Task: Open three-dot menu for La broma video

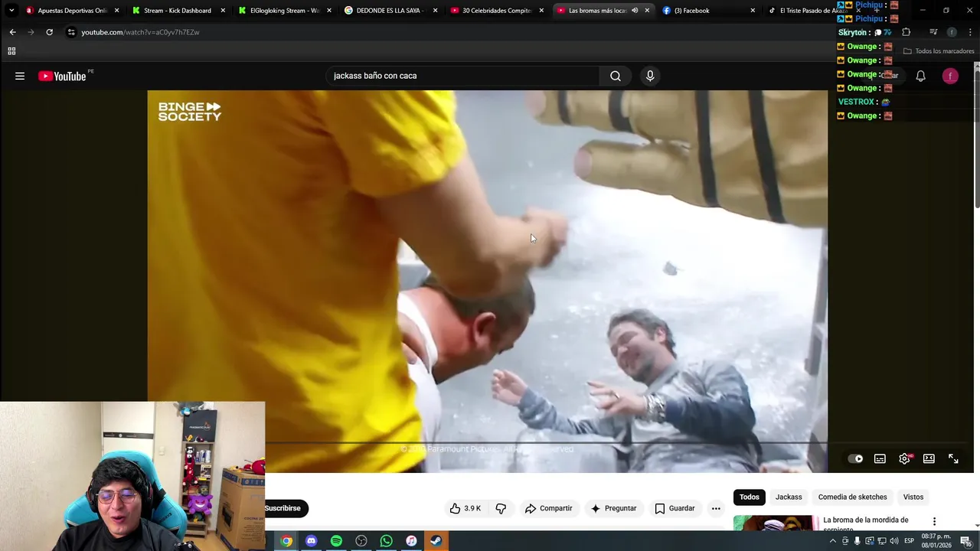Action: (934, 521)
